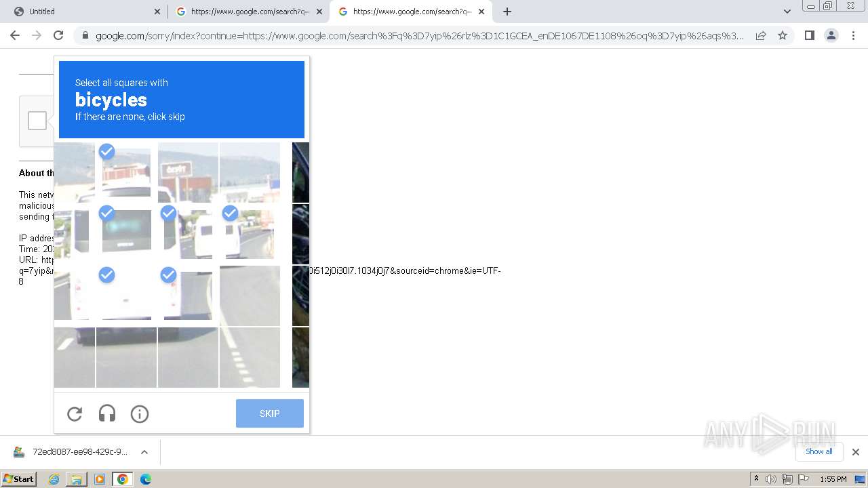Open File Explorer from taskbar
This screenshot has height=488, width=868.
coord(77,479)
